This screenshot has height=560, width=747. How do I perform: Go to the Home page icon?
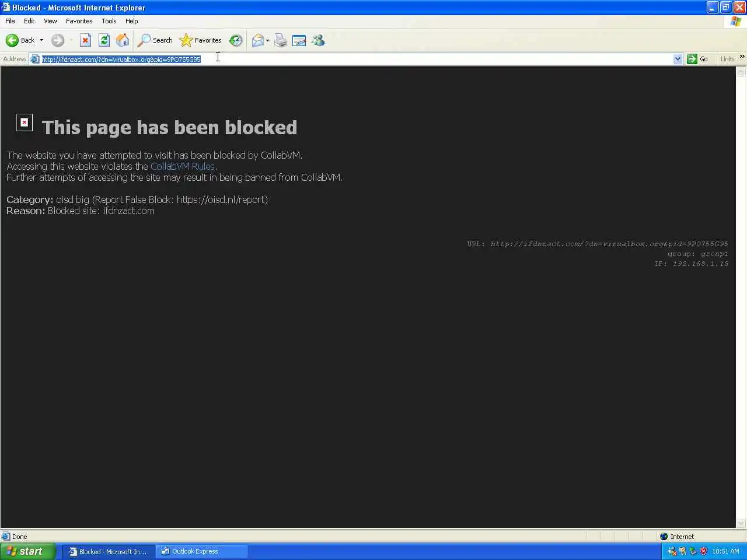(123, 40)
